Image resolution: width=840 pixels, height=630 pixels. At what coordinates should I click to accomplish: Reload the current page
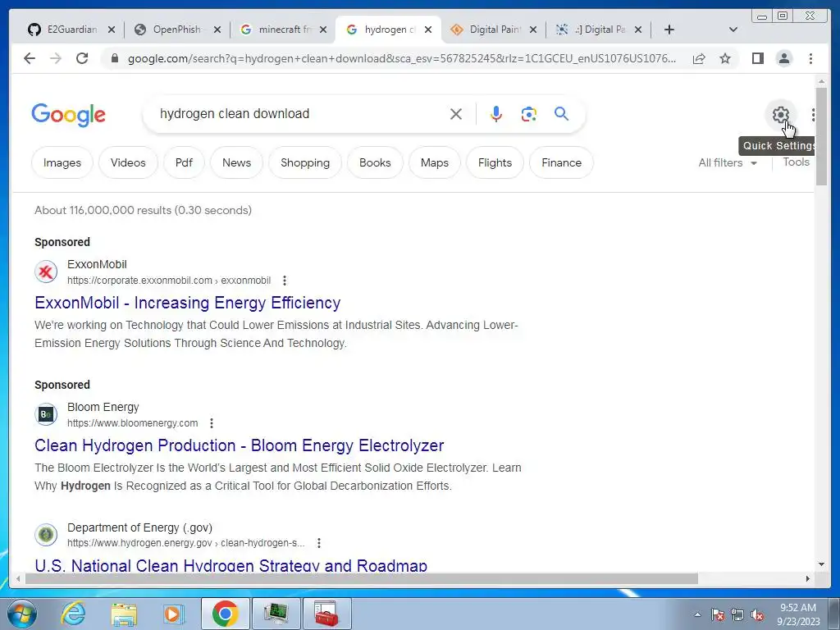pos(82,58)
